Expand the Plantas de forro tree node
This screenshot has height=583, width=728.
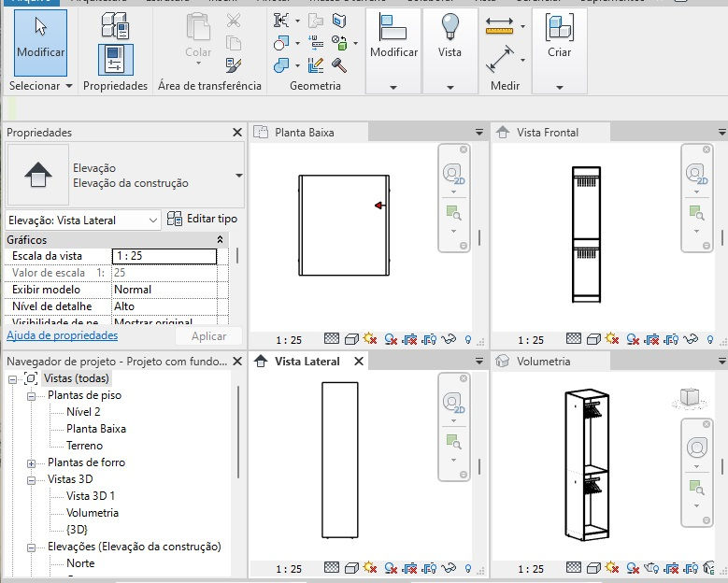[31, 463]
